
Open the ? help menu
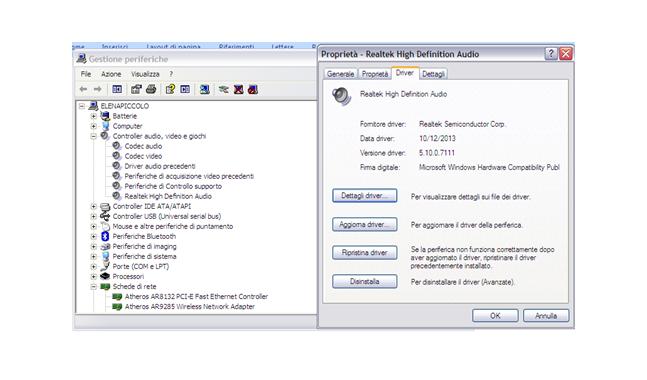click(171, 74)
